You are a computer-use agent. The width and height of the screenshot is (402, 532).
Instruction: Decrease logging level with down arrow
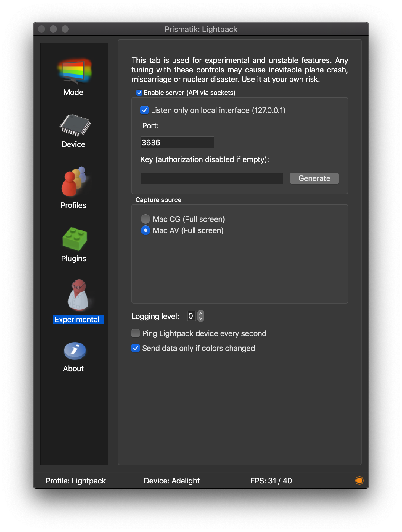(201, 319)
